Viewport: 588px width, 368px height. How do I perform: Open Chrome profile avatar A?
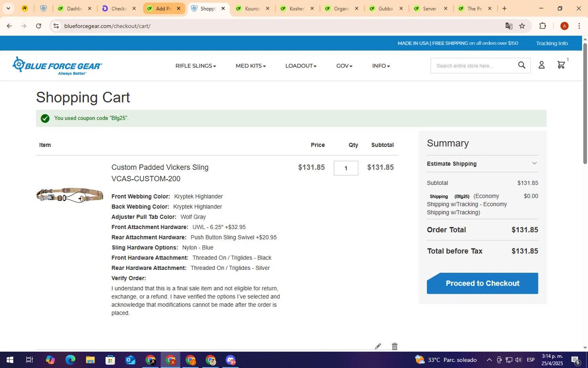pyautogui.click(x=564, y=26)
